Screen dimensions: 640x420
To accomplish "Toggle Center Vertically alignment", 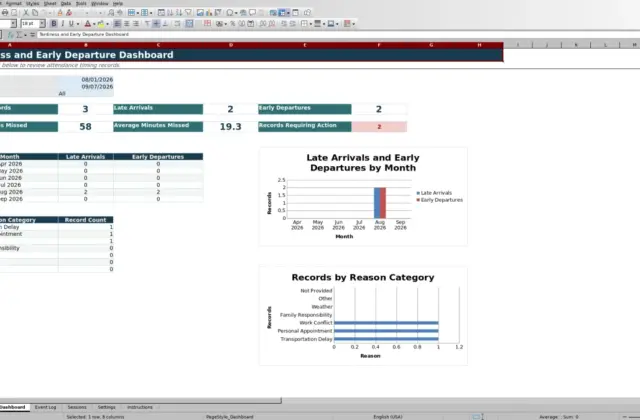I will (156, 24).
